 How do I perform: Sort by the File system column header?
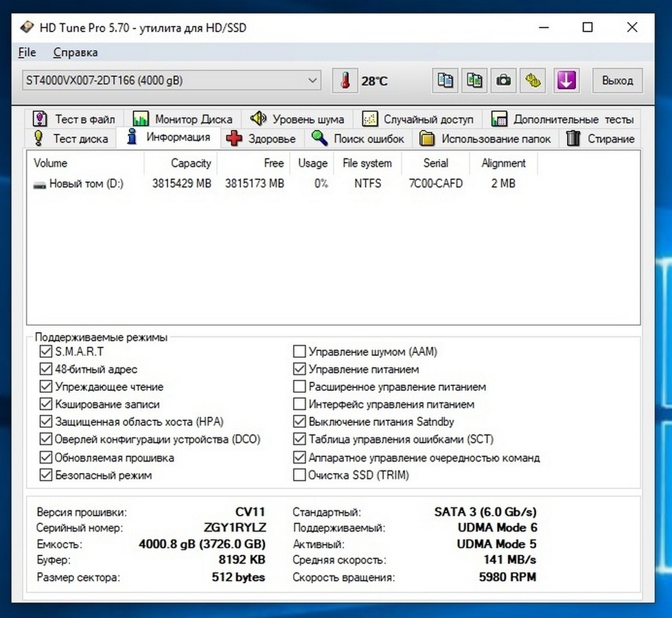click(367, 163)
